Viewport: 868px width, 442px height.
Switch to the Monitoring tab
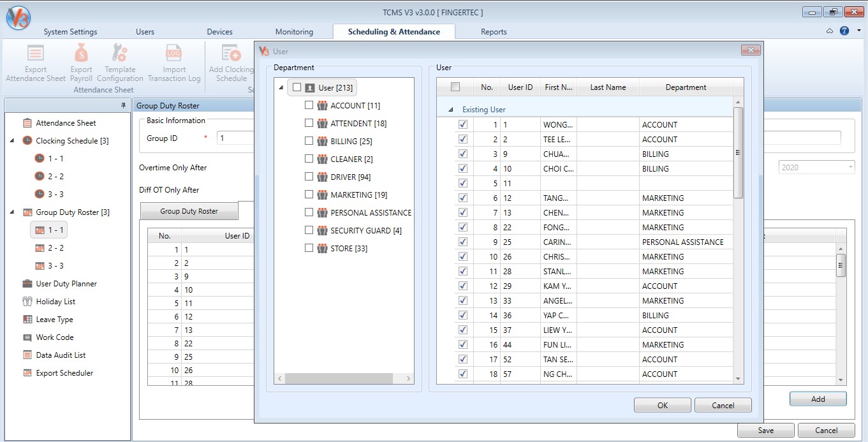[x=294, y=32]
